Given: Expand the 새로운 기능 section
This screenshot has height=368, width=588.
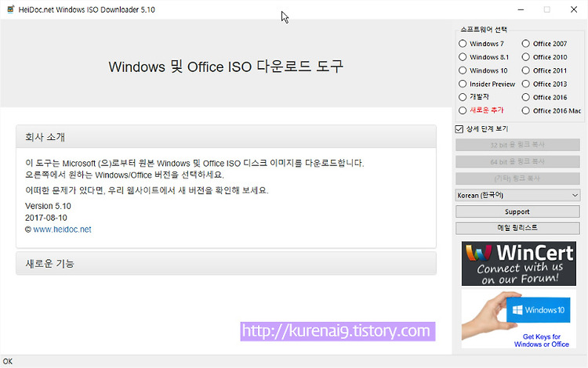Looking at the screenshot, I should 226,264.
